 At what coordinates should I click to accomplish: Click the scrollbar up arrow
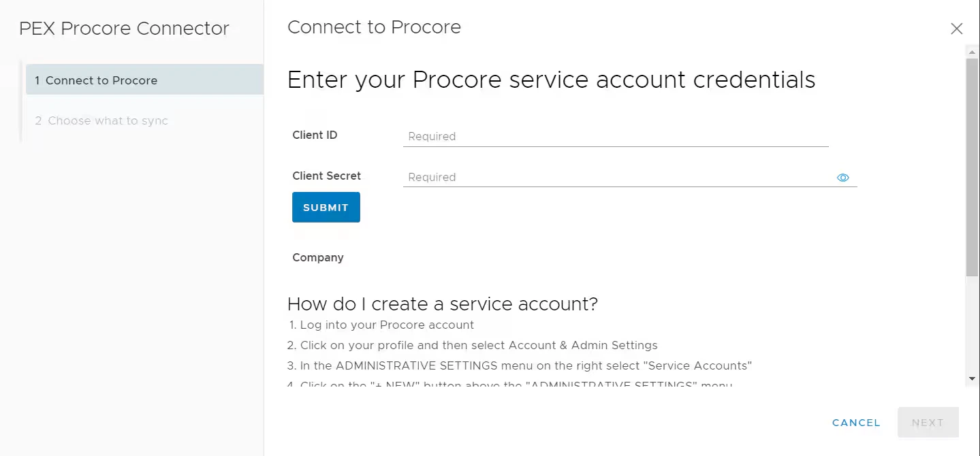970,51
